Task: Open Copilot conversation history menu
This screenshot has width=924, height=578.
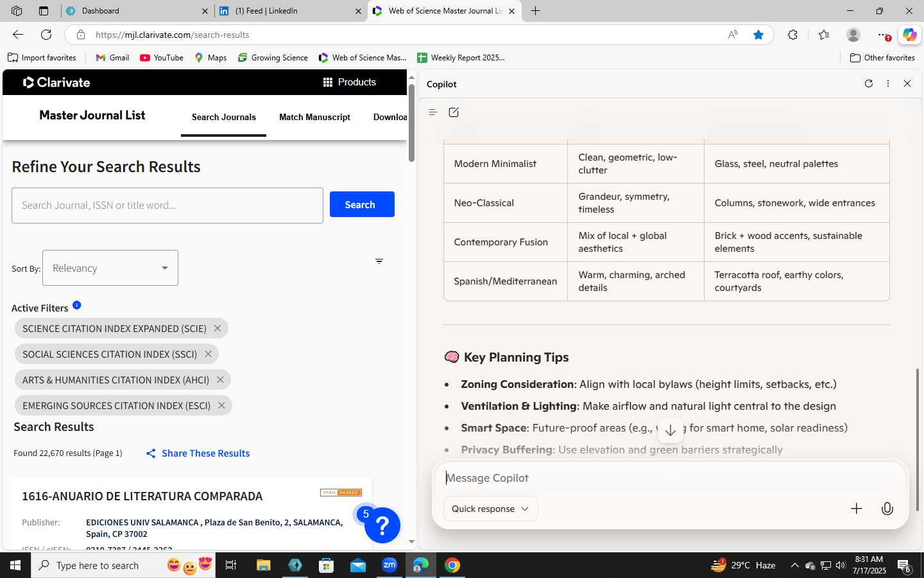Action: [433, 112]
